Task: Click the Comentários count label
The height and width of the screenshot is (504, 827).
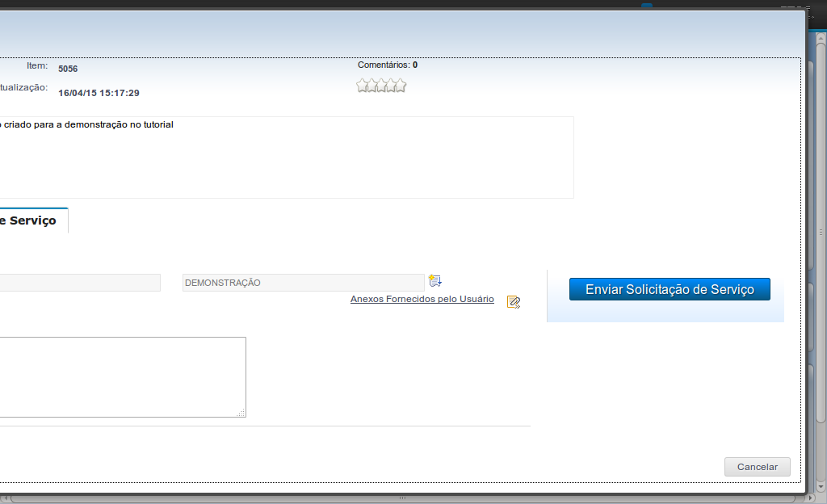Action: (387, 65)
